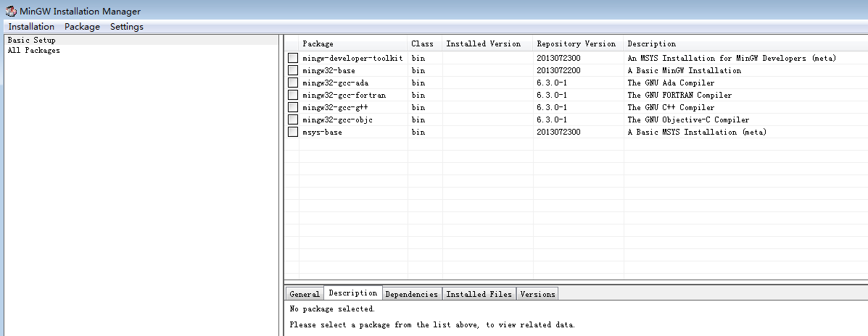
Task: Open the Package menu
Action: point(82,27)
